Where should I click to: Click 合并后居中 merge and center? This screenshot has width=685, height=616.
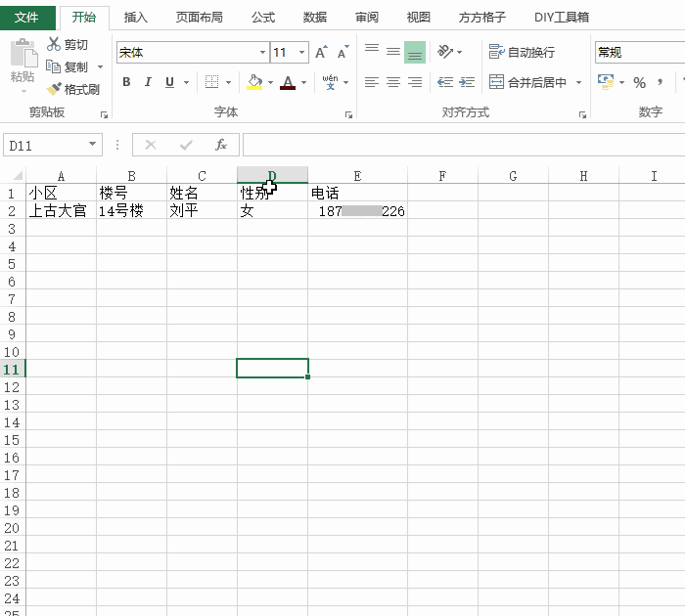(527, 82)
